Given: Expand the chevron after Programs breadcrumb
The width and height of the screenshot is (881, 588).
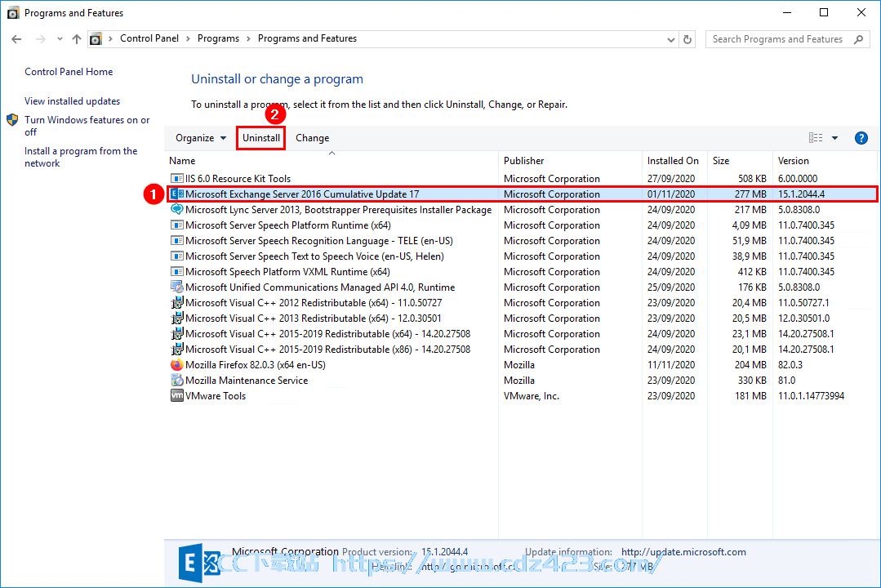Looking at the screenshot, I should pos(248,38).
